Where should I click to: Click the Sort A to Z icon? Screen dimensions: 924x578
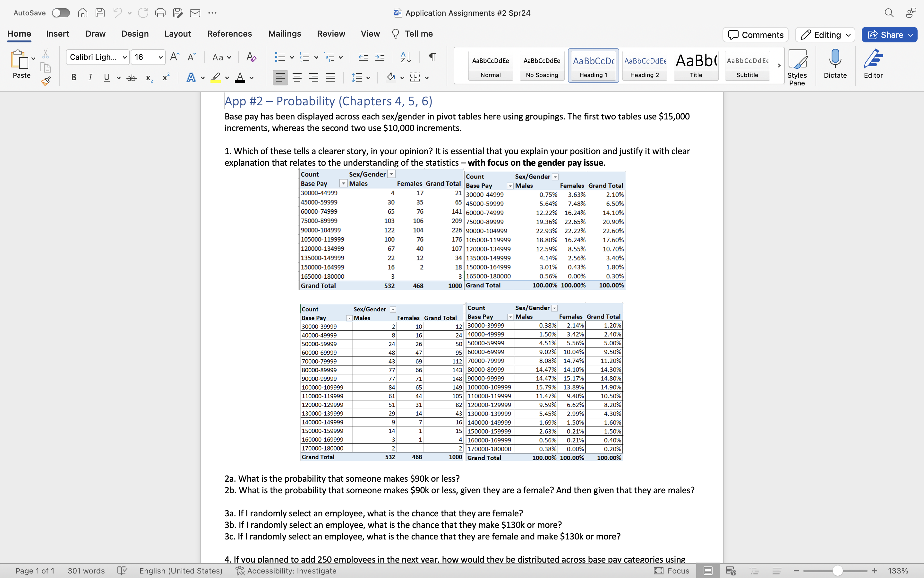coord(406,57)
